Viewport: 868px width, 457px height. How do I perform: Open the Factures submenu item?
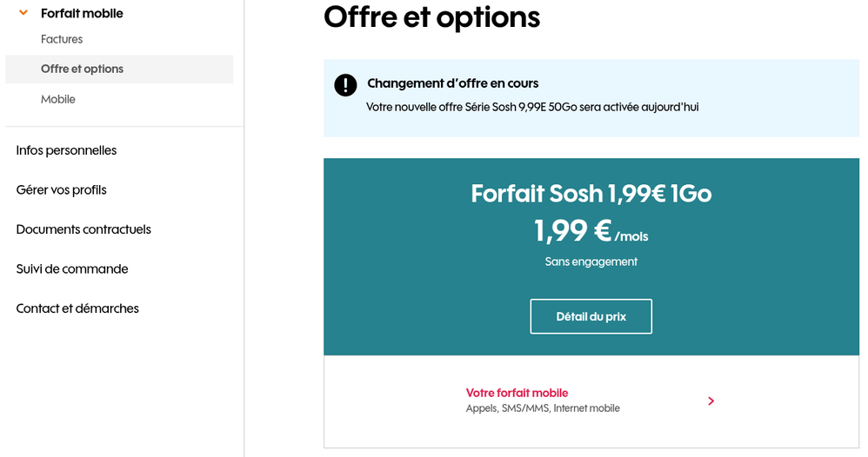click(x=62, y=39)
